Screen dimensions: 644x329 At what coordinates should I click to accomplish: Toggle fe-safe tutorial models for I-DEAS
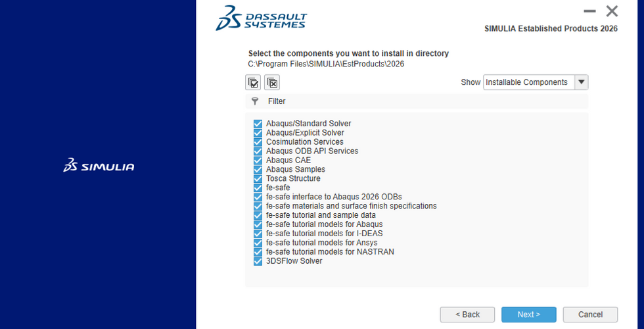258,234
